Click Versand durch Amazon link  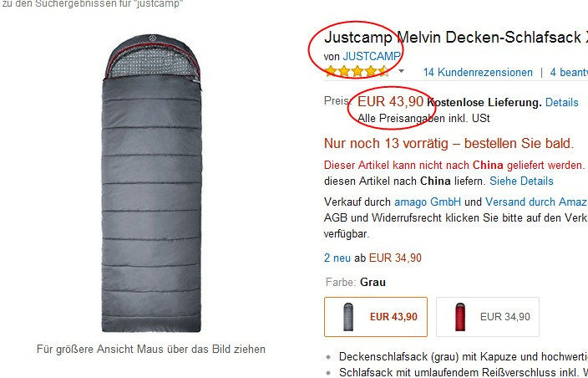tap(536, 202)
